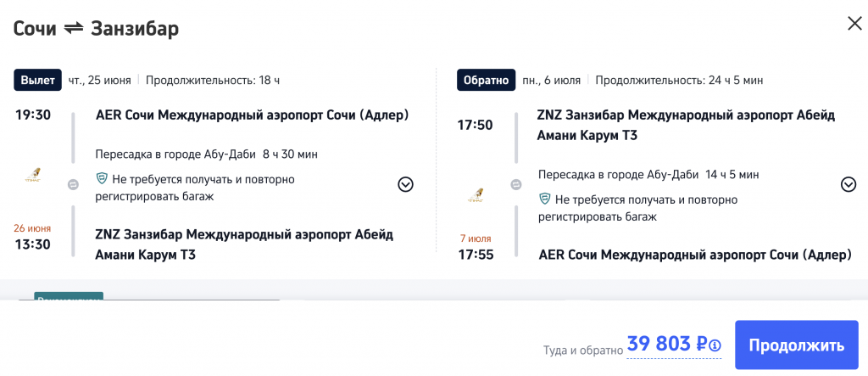Click the return flight airline logo
Viewport: 868px width, 376px height.
(x=476, y=194)
